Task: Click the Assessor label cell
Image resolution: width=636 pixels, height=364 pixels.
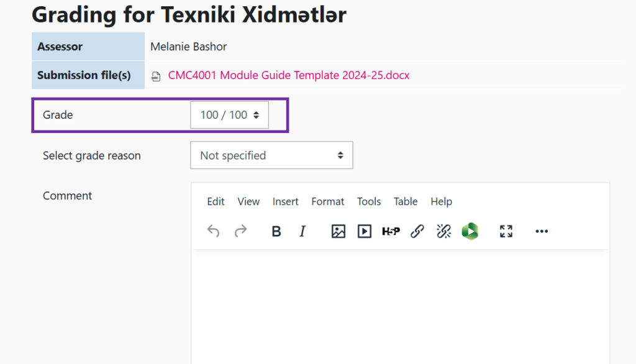Action: point(88,46)
